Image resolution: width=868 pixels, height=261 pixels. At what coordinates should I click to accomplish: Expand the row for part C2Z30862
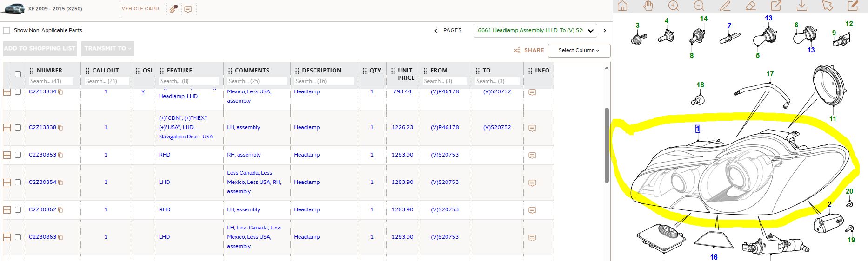(7, 210)
